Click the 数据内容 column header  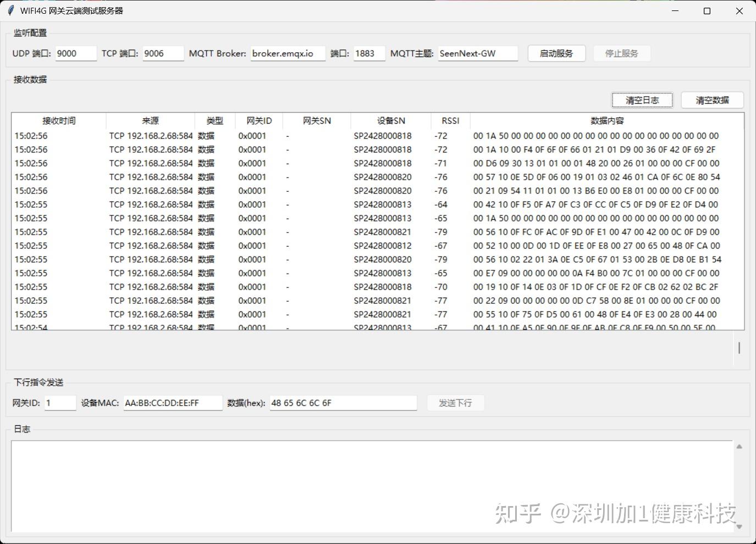(607, 121)
